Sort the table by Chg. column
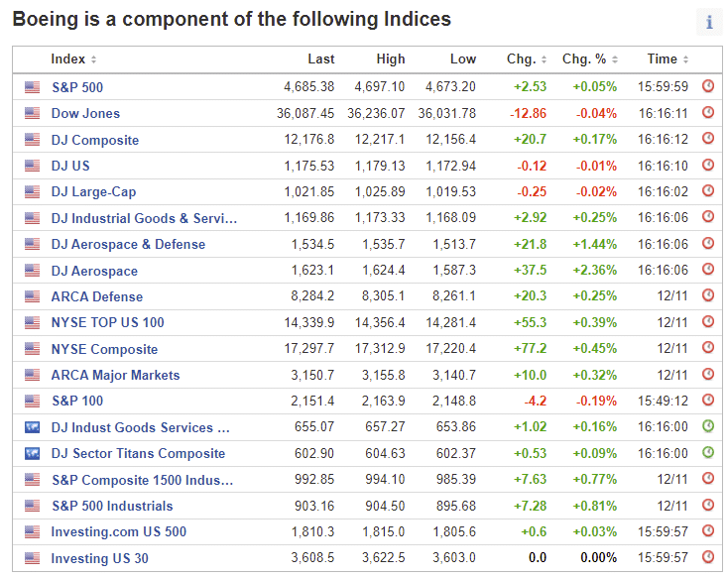728x577 pixels. 526,59
